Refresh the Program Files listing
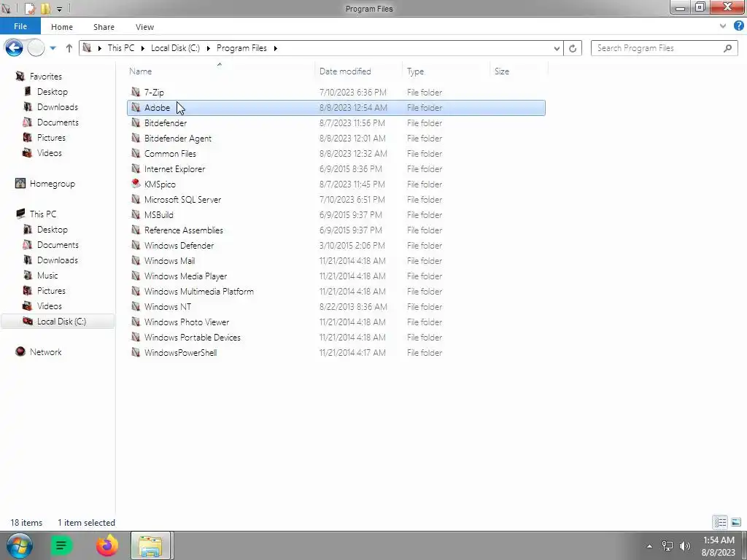 (573, 48)
